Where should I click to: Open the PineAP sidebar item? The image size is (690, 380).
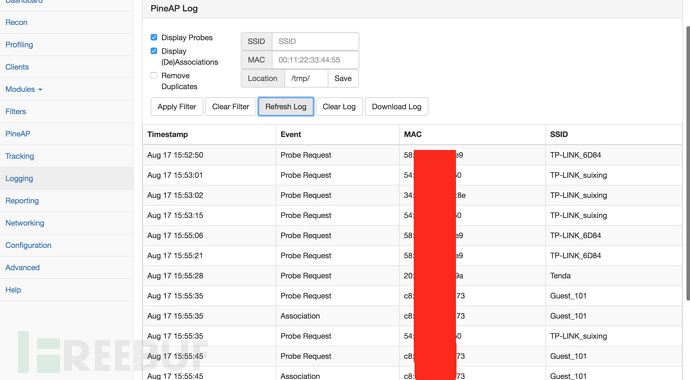click(x=18, y=134)
